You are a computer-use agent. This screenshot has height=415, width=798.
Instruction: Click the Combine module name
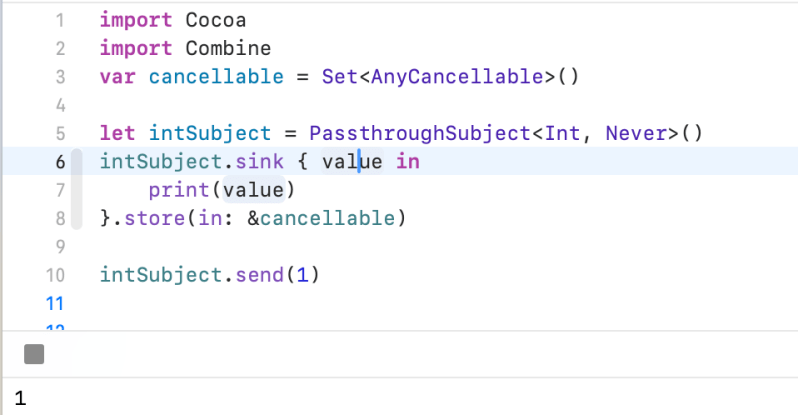coord(229,48)
